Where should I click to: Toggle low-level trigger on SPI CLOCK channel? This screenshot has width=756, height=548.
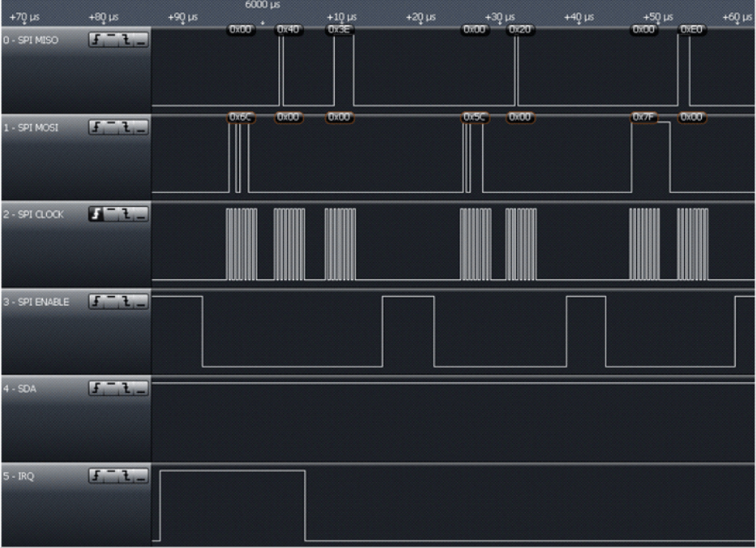coord(140,214)
